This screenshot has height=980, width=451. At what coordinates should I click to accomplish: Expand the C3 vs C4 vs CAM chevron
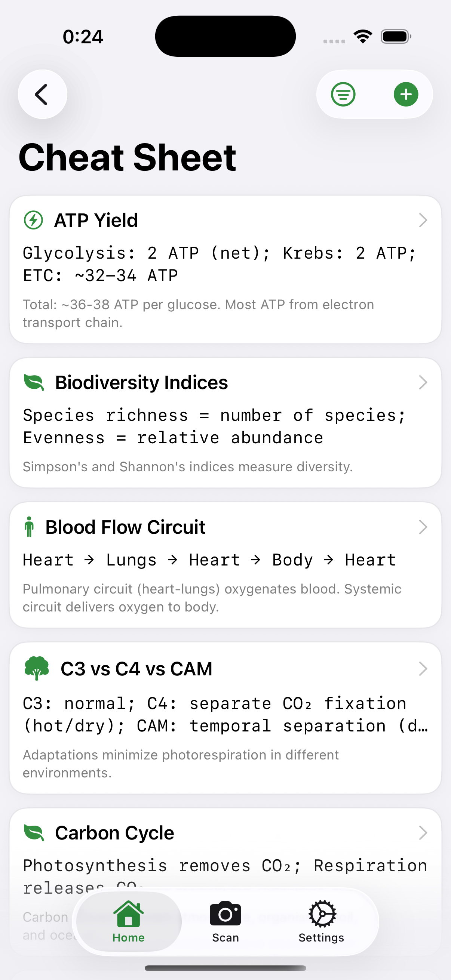[423, 668]
